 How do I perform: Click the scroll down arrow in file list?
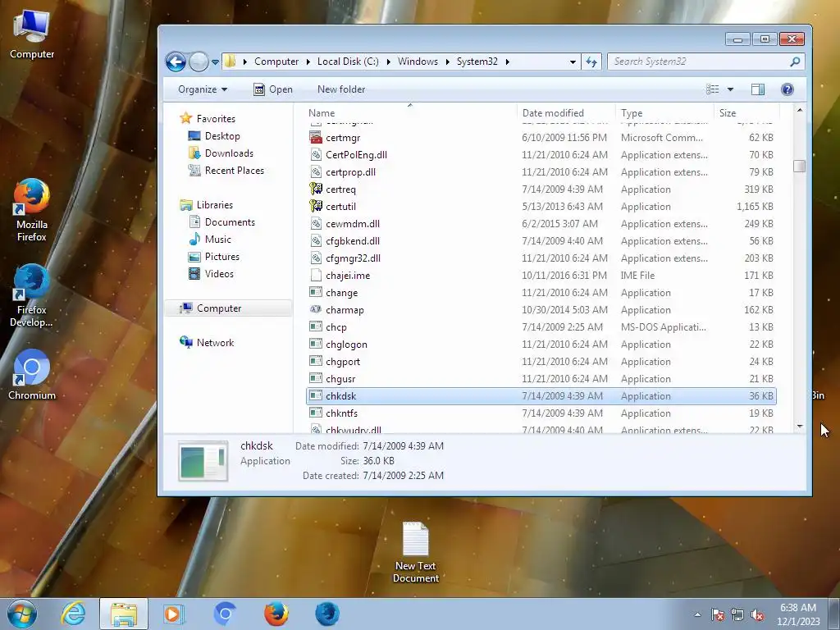[799, 427]
